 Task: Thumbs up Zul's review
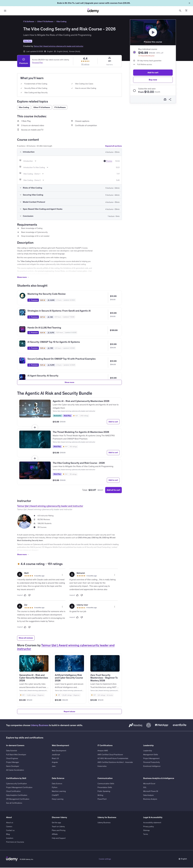(x=25, y=627)
